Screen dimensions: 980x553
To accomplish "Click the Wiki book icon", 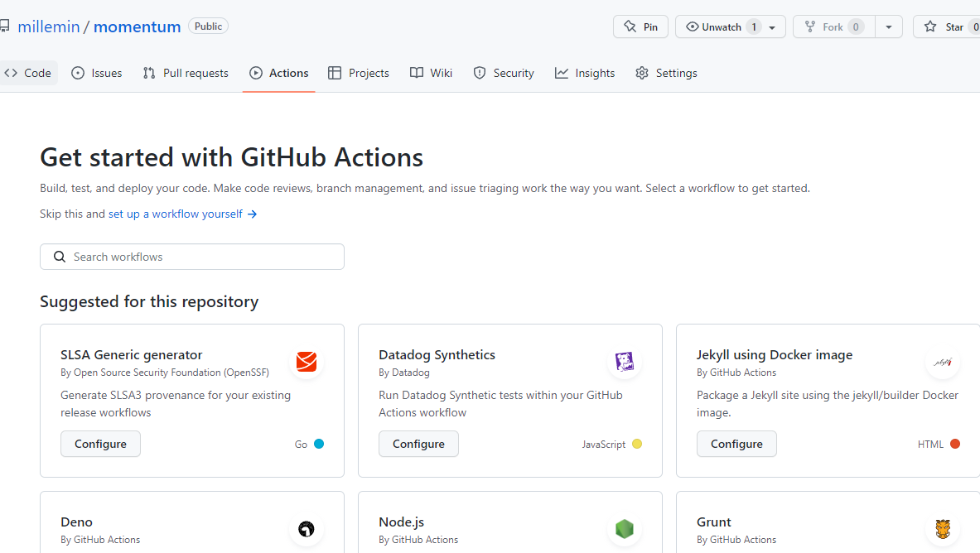I will click(x=416, y=73).
